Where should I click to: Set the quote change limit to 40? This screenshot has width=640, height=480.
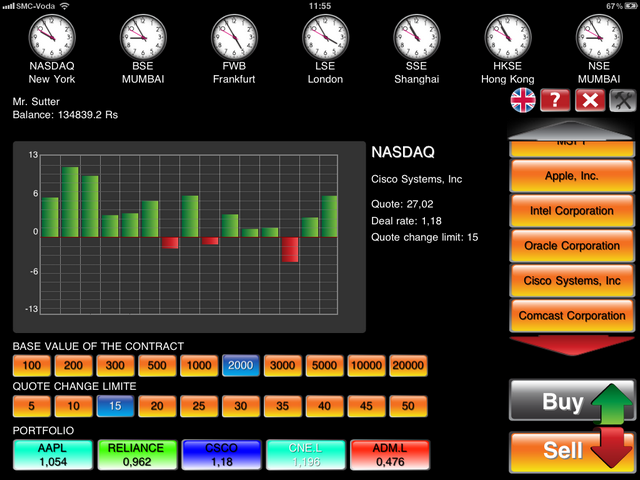pos(324,406)
